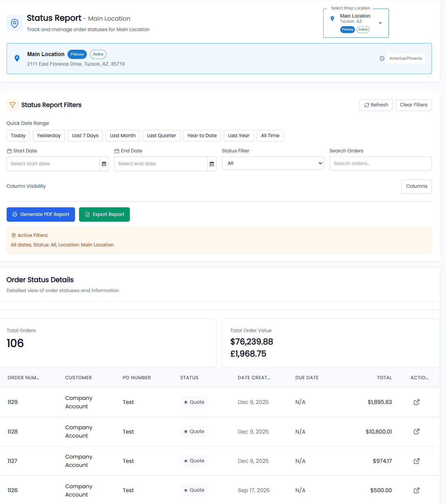Click the Quote status badge for order 1127
Image resolution: width=446 pixels, height=504 pixels.
[x=194, y=461]
